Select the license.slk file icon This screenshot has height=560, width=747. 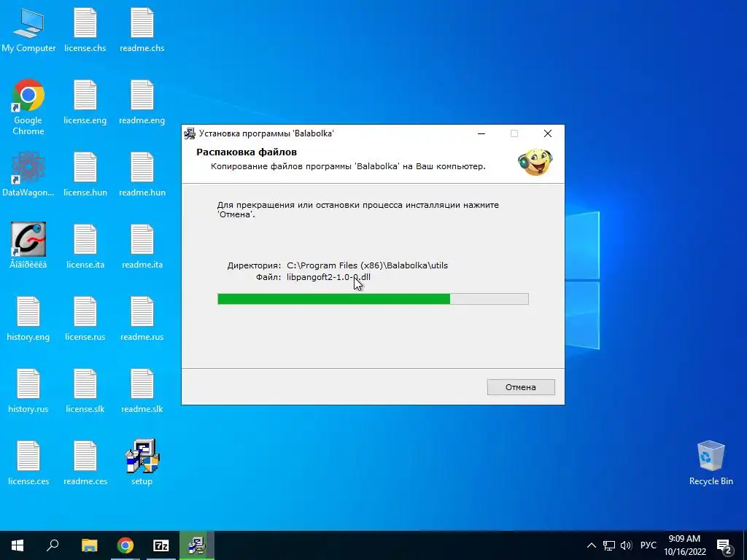tap(85, 391)
